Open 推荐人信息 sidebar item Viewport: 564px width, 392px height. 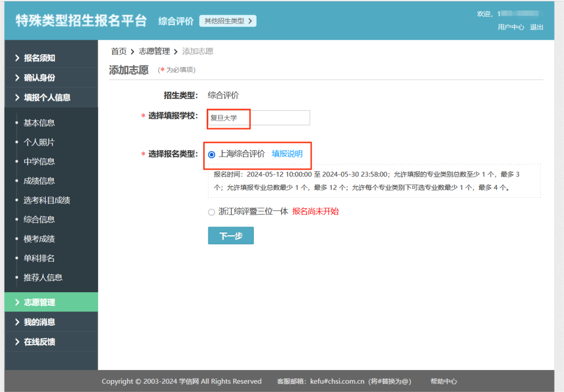43,278
